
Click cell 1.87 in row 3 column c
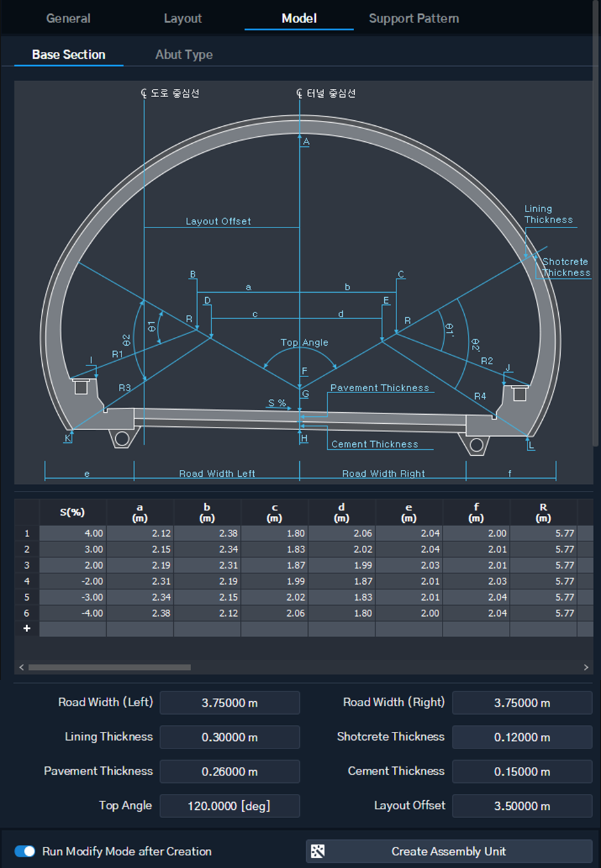[x=274, y=565]
